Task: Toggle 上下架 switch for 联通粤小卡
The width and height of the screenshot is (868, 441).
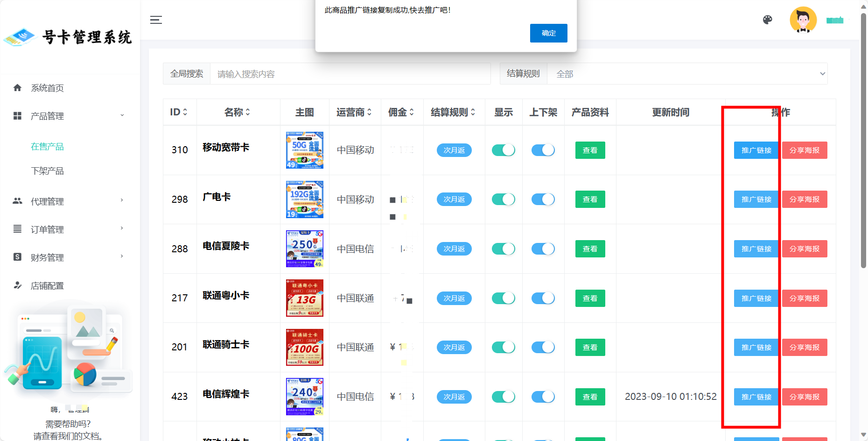Action: pyautogui.click(x=543, y=298)
